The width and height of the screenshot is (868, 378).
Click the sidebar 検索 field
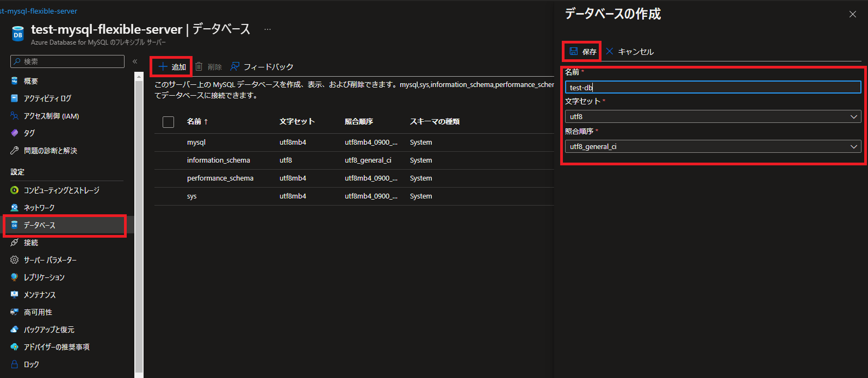67,61
